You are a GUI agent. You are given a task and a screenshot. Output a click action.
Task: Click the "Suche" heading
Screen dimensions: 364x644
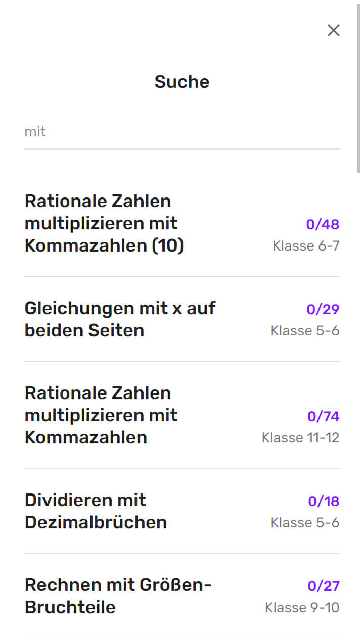point(181,82)
